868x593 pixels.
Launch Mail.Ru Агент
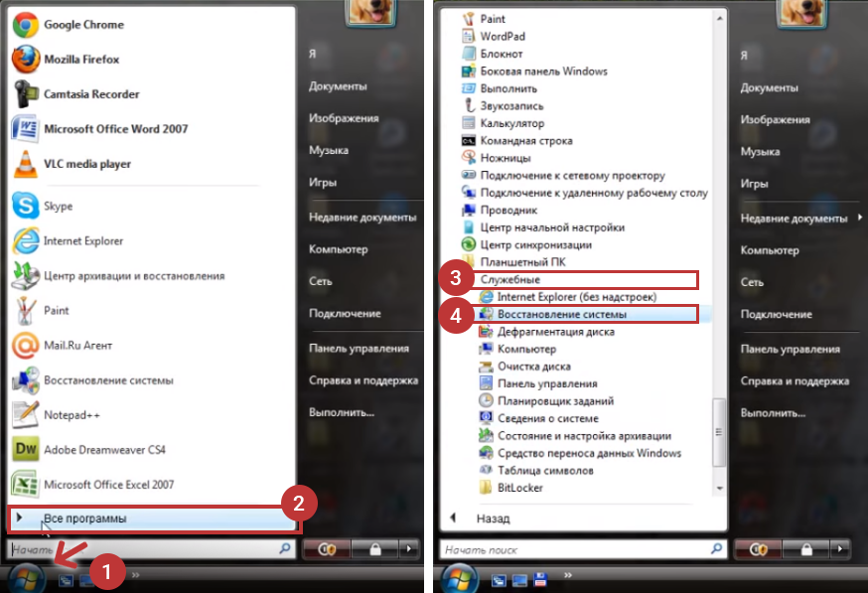tap(63, 346)
